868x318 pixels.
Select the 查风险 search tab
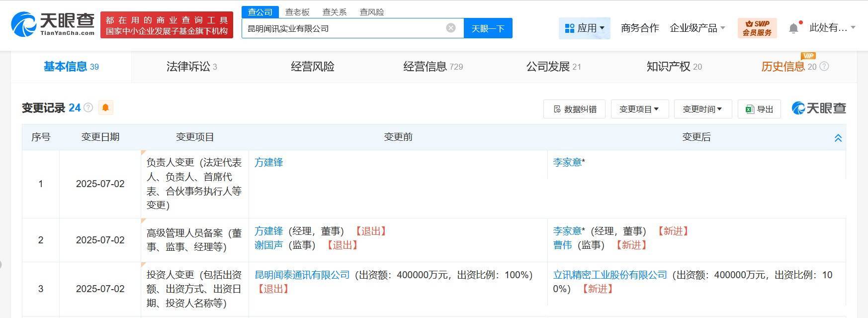372,12
